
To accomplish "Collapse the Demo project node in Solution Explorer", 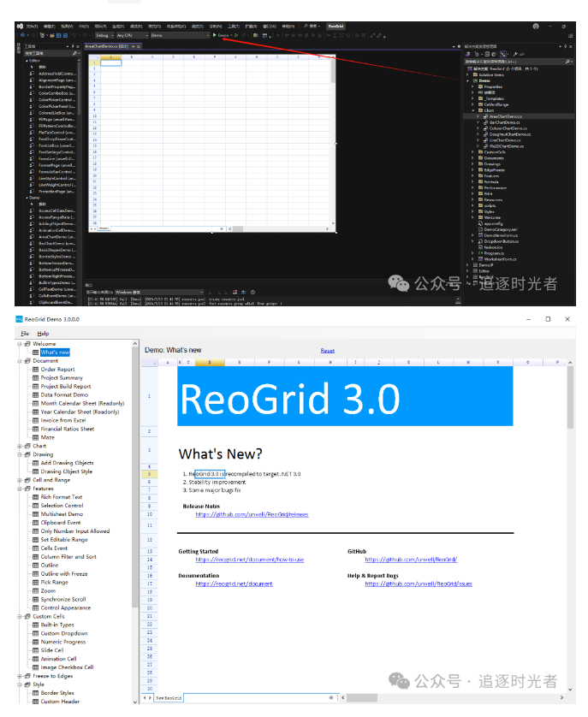I will (468, 80).
